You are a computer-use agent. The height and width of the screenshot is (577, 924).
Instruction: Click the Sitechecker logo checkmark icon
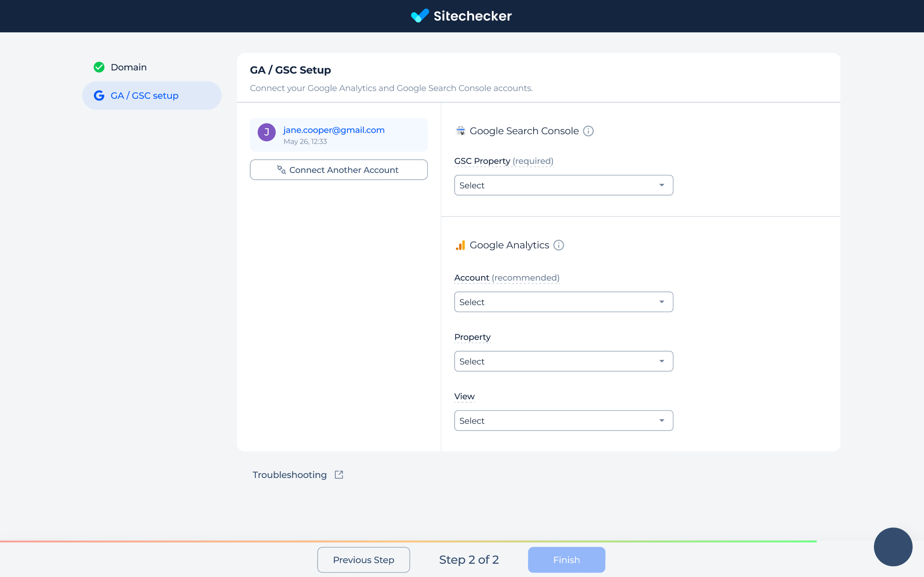(420, 16)
